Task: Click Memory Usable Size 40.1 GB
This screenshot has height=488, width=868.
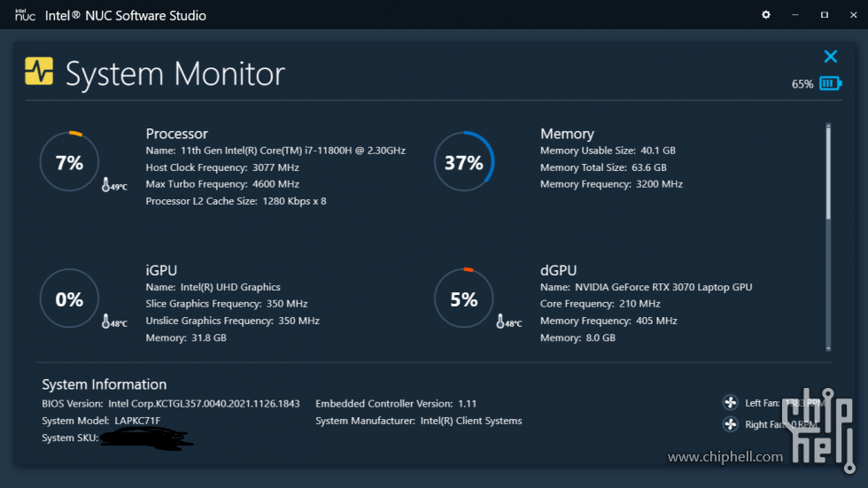Action: coord(608,151)
